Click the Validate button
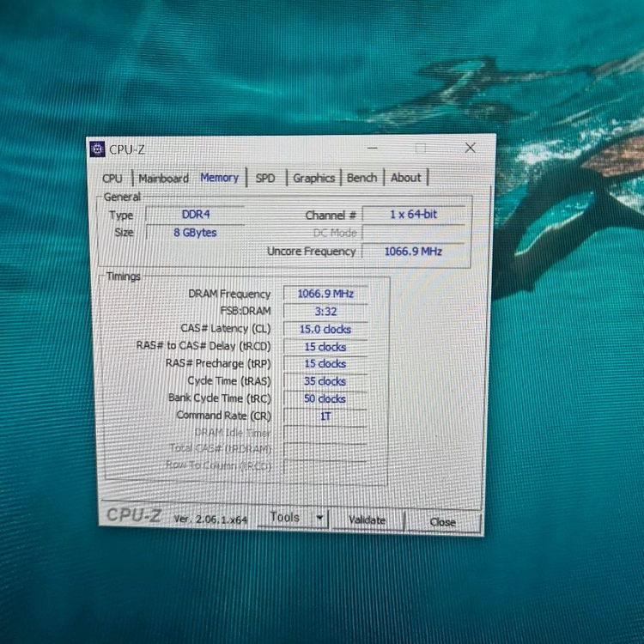The width and height of the screenshot is (644, 644). click(x=368, y=520)
